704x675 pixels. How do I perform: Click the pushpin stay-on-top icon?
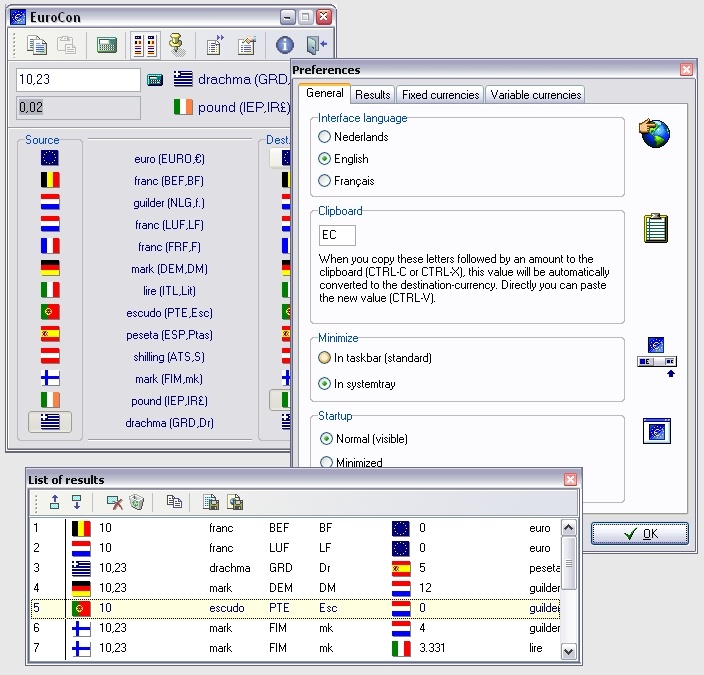click(177, 45)
